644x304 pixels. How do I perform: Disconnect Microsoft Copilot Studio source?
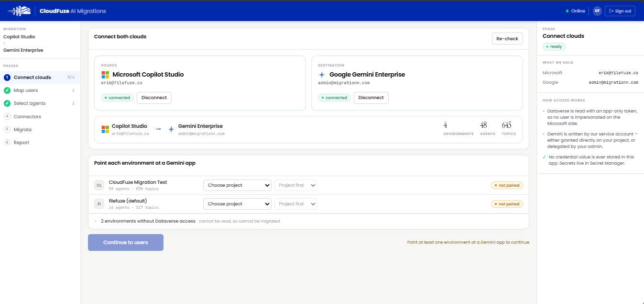pyautogui.click(x=154, y=98)
